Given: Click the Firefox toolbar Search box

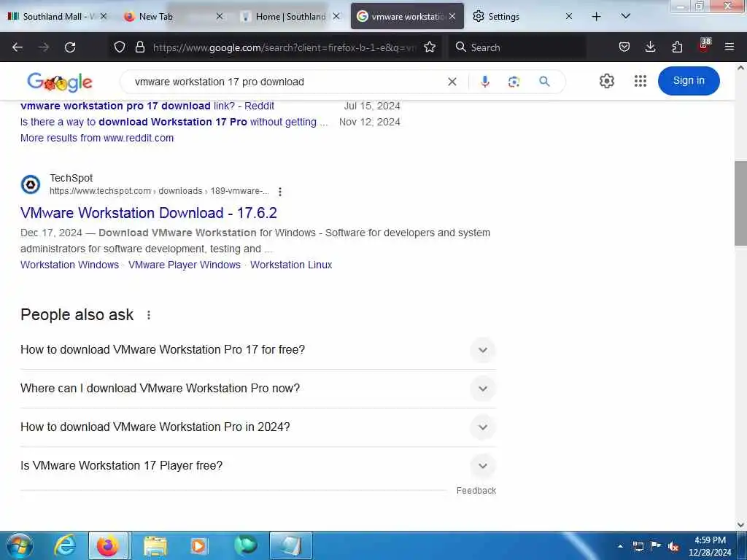Looking at the screenshot, I should coord(517,47).
